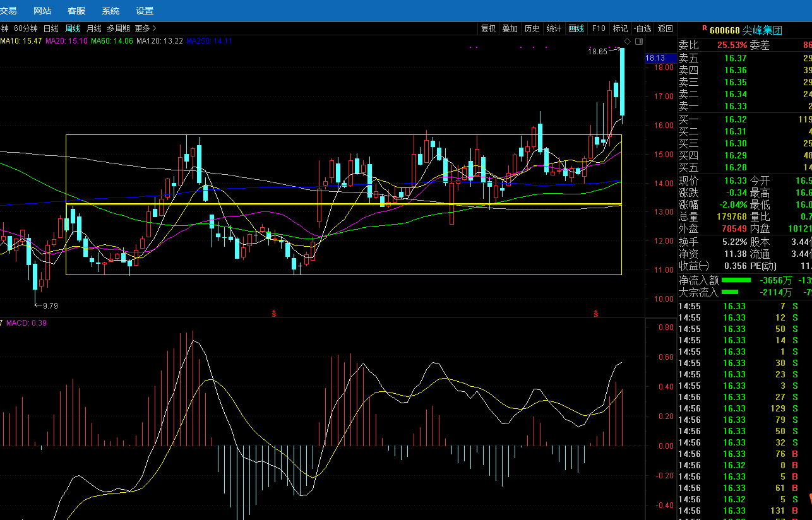Click the MA20: 15.10 indicator label
The image size is (812, 520).
point(66,41)
